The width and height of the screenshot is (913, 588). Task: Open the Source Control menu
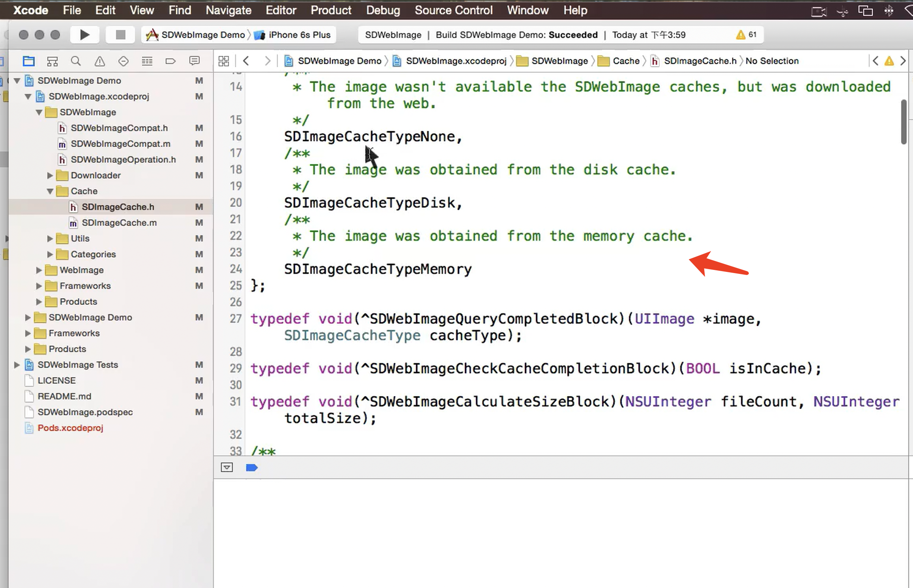click(x=453, y=10)
